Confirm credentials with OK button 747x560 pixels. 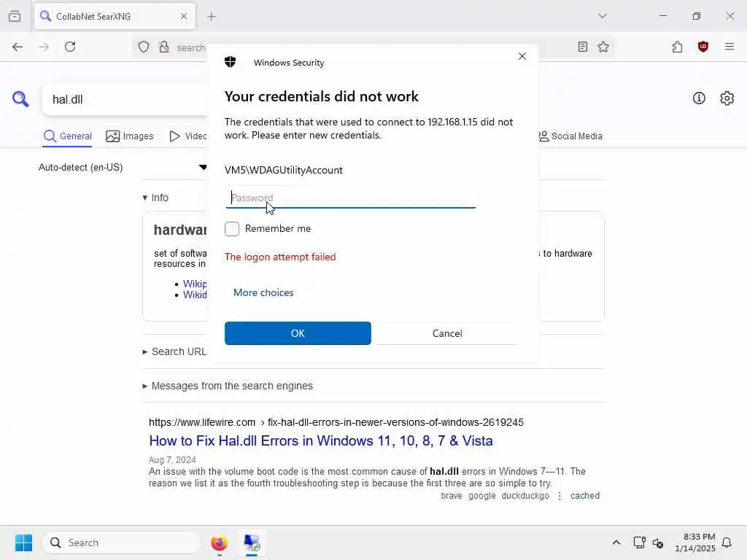298,332
